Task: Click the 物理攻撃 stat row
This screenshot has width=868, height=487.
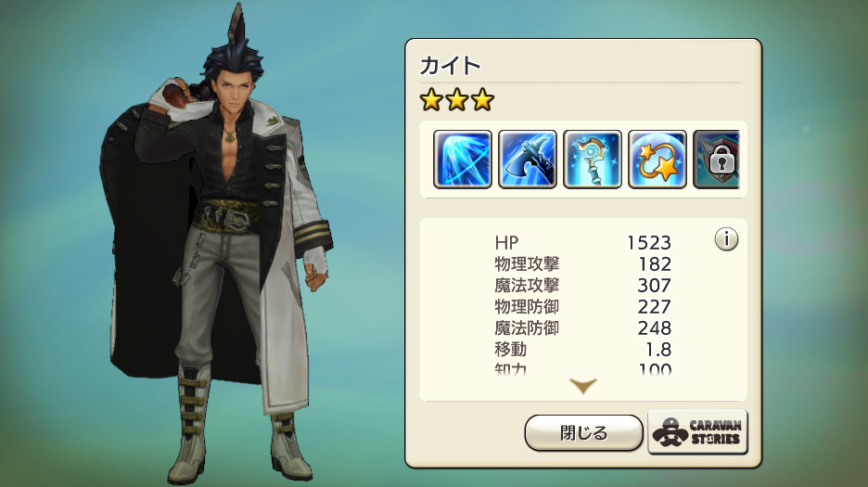Action: coord(583,264)
